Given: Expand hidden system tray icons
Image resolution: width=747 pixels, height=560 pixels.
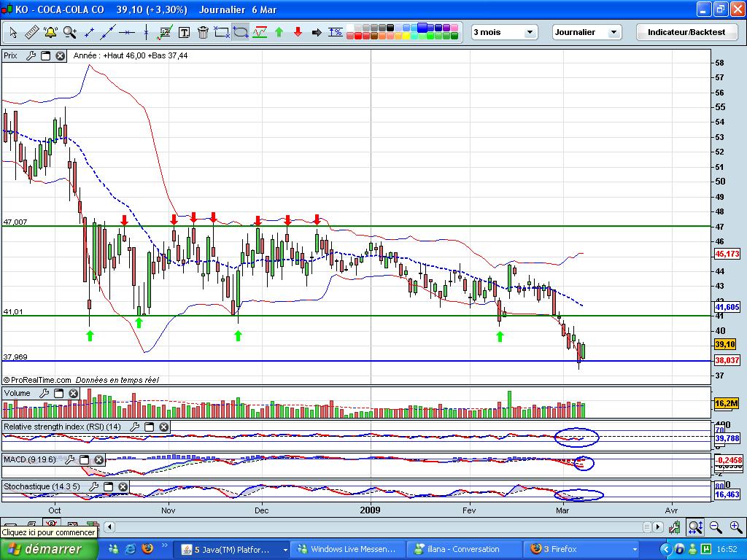Looking at the screenshot, I should coord(665,549).
